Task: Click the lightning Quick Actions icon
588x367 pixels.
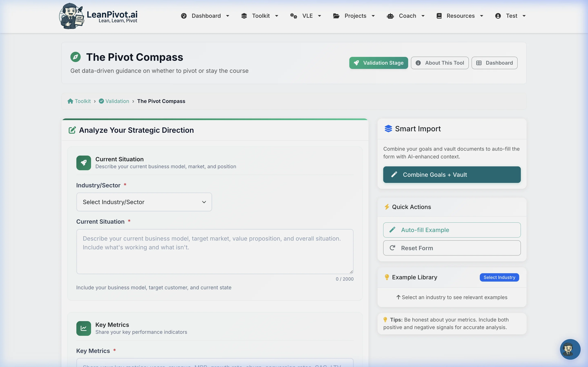Action: pyautogui.click(x=386, y=207)
